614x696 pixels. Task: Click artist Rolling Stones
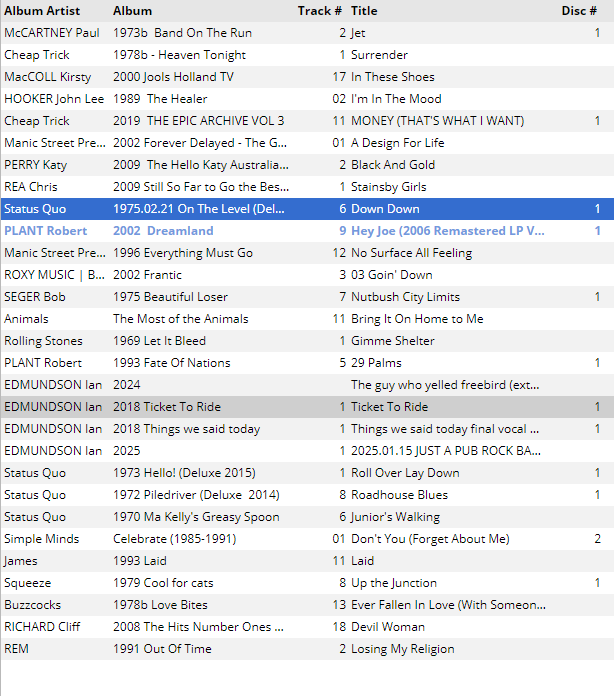coord(44,341)
